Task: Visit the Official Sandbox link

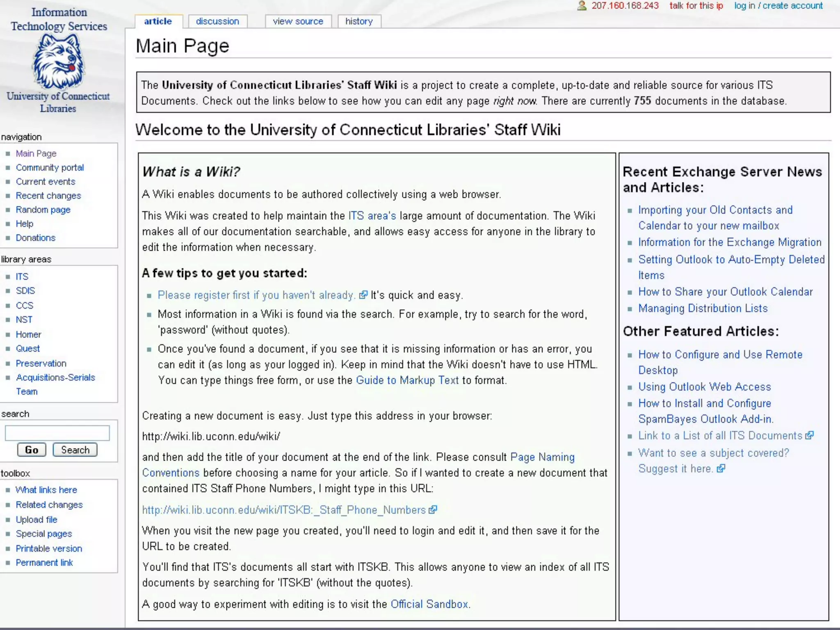Action: (429, 604)
